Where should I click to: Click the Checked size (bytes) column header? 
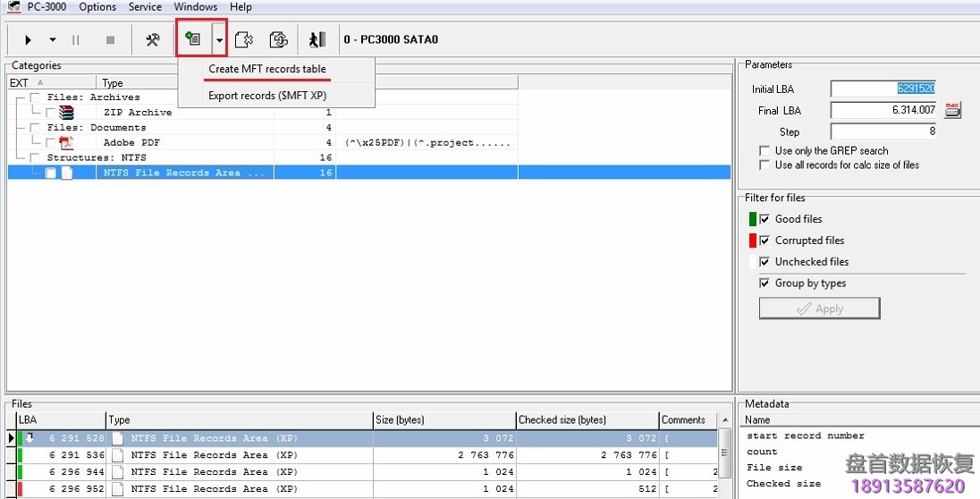coord(587,420)
